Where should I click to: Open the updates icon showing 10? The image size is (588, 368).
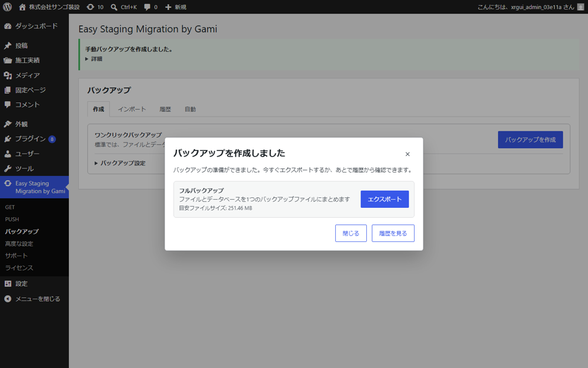coord(91,6)
